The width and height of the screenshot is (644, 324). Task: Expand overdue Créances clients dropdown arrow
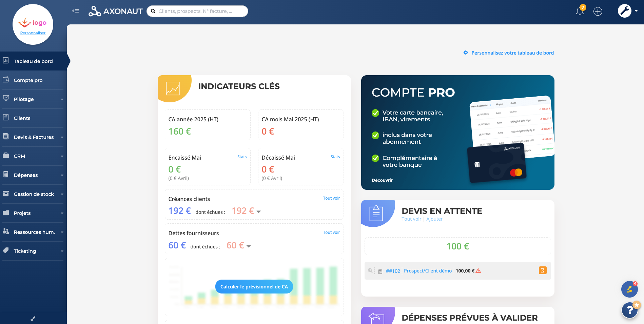259,212
